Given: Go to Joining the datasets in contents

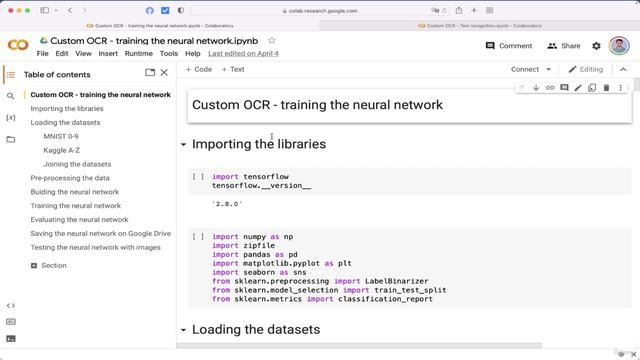Looking at the screenshot, I should point(77,164).
